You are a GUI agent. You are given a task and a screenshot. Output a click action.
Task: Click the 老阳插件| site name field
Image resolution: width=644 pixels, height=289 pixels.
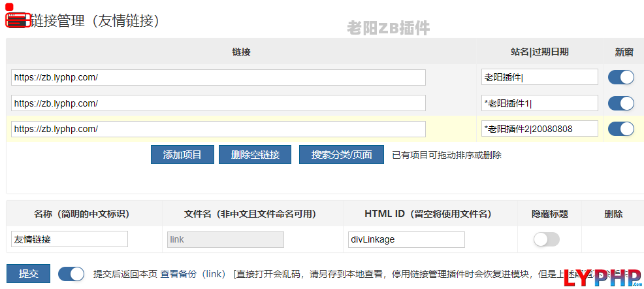point(539,77)
